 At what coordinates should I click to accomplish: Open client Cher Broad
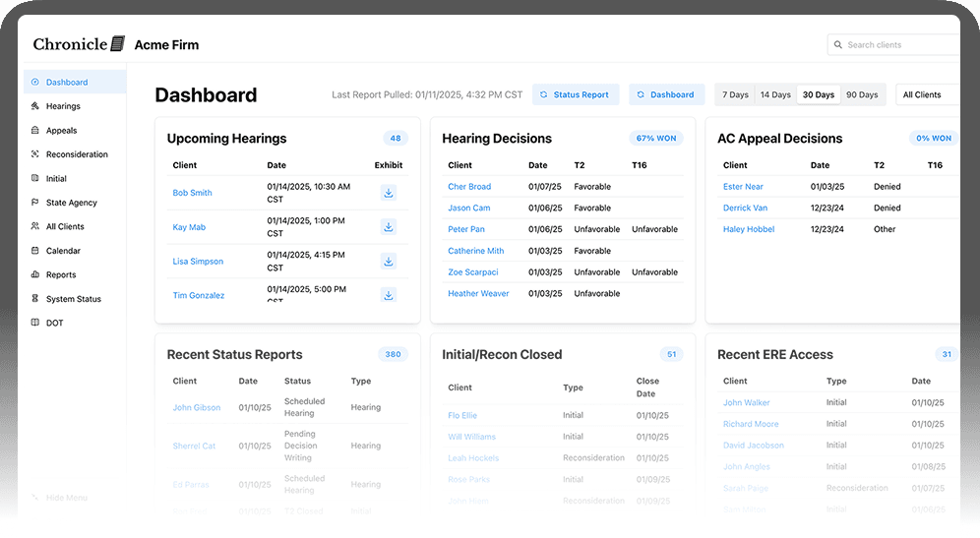point(469,186)
